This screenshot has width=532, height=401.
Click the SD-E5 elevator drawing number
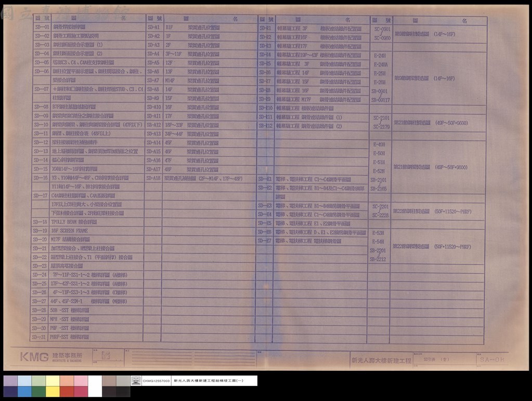[x=265, y=223]
